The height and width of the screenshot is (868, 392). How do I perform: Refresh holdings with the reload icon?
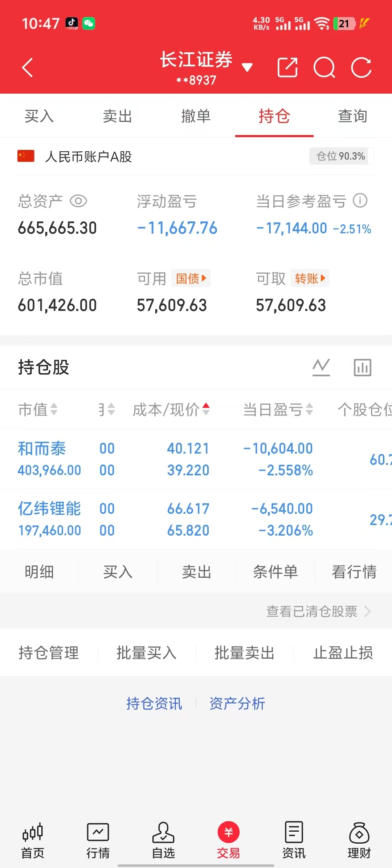pos(361,67)
